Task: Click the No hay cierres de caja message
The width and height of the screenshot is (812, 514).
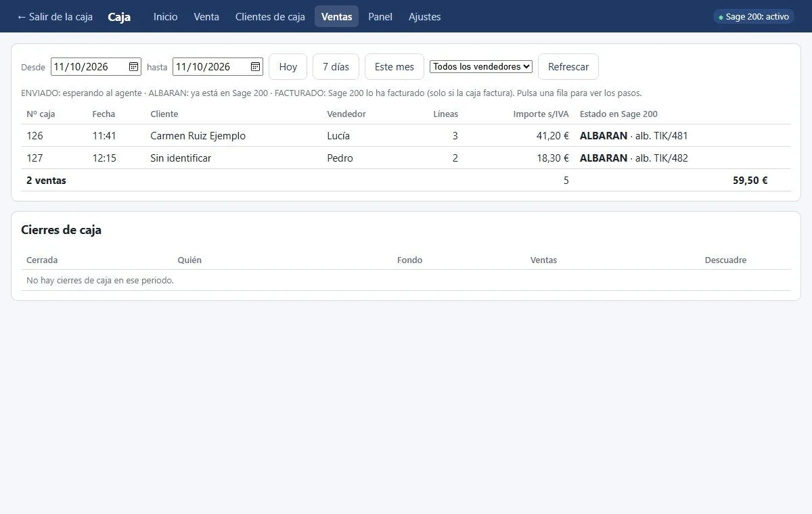Action: pos(100,280)
